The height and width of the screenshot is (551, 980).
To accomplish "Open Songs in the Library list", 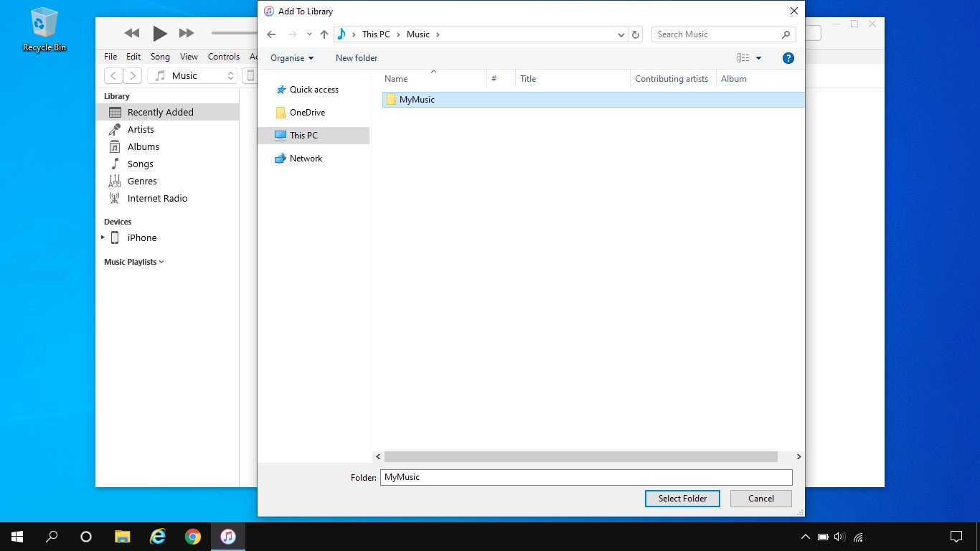I will [x=139, y=164].
